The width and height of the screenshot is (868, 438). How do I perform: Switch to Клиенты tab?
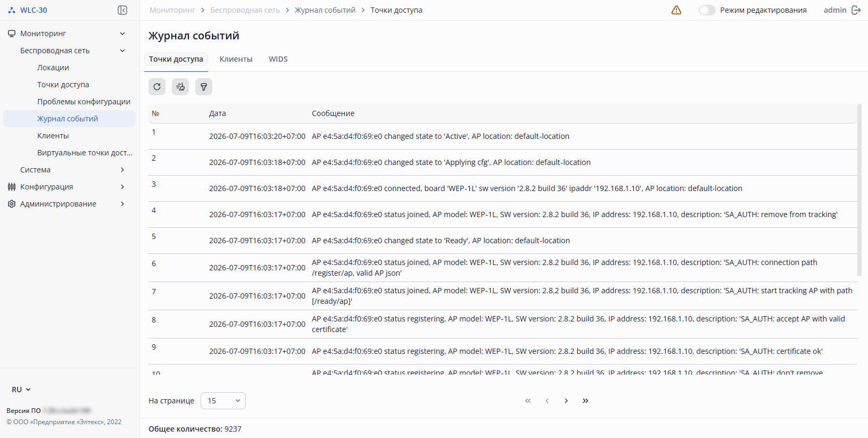tap(236, 59)
